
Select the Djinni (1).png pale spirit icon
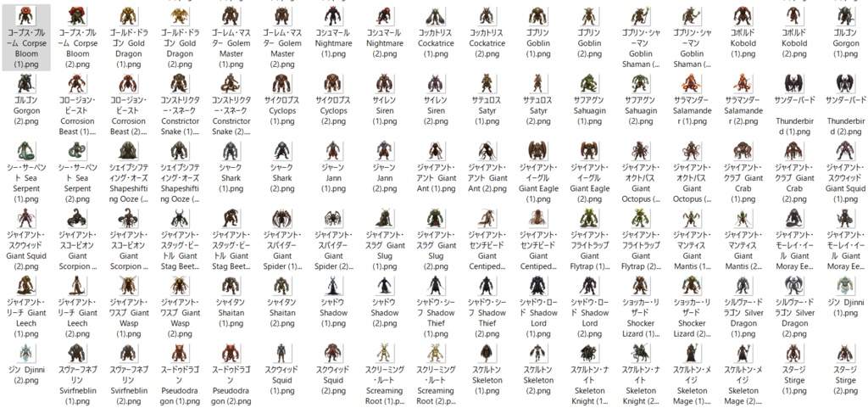pyautogui.click(x=845, y=286)
